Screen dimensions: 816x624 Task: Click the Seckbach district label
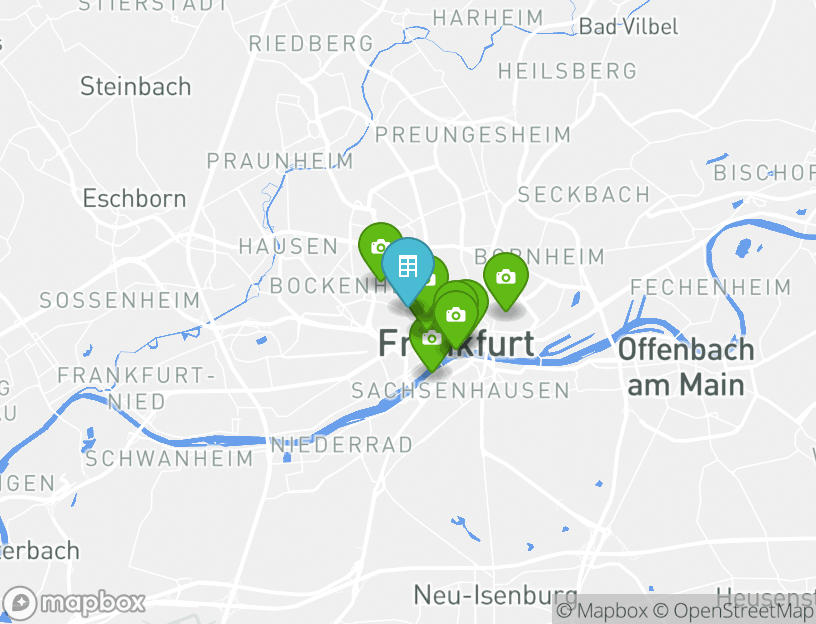point(584,195)
